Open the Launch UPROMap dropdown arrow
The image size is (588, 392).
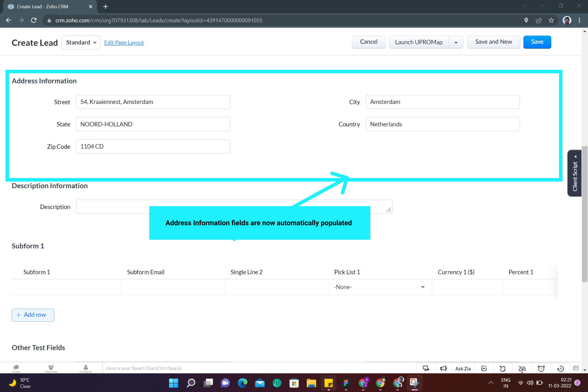pos(456,42)
